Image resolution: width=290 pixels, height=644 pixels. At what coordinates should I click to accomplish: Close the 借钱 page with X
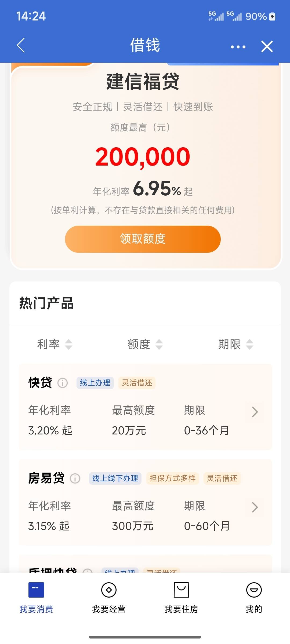(x=267, y=46)
